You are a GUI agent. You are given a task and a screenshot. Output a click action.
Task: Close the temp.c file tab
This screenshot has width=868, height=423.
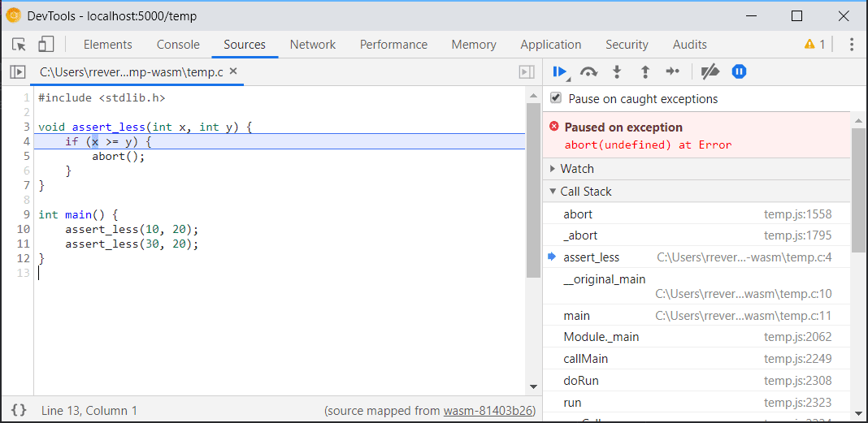point(233,72)
